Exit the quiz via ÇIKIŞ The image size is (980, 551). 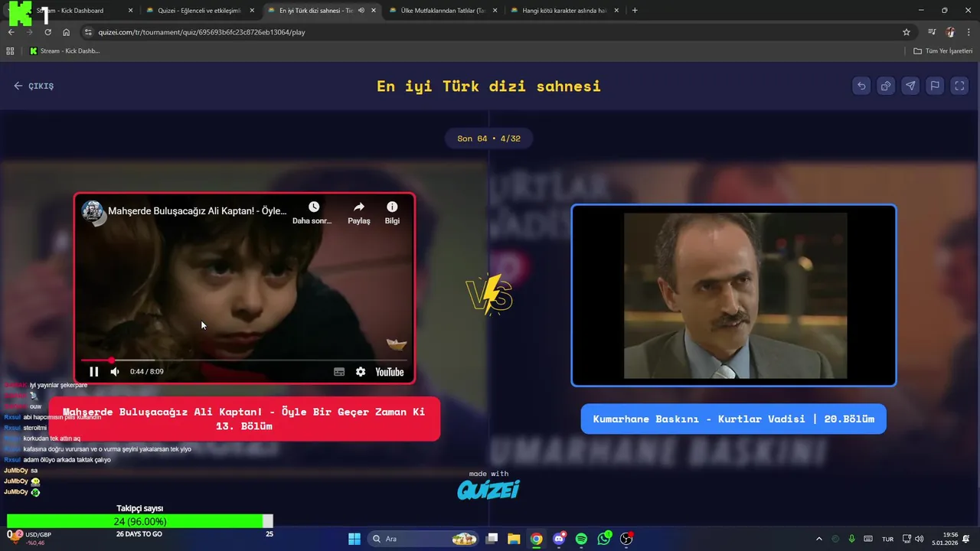[x=34, y=86]
